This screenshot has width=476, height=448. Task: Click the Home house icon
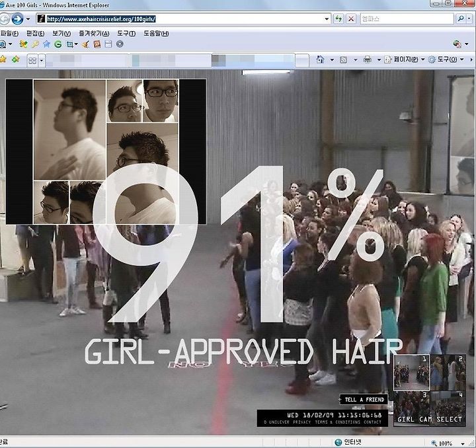tap(320, 59)
